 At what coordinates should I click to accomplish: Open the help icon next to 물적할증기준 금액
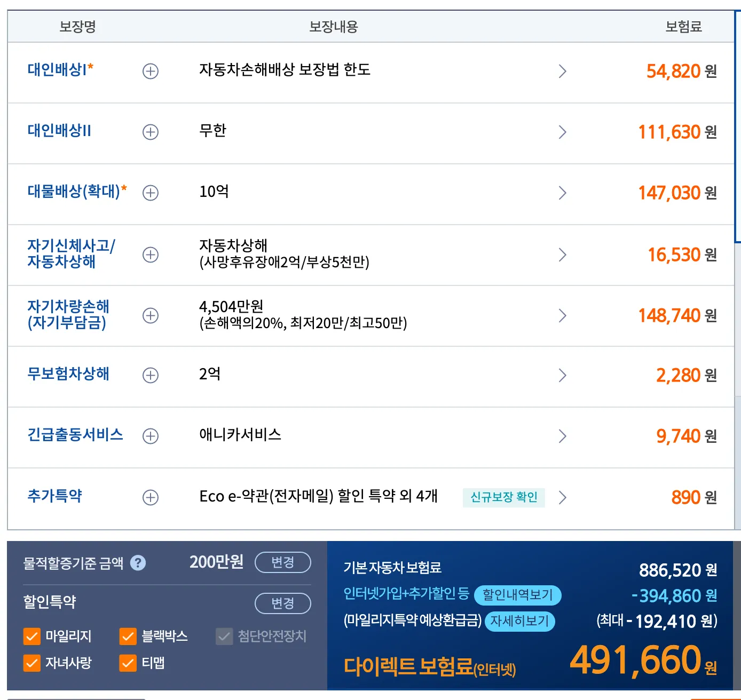pos(138,562)
